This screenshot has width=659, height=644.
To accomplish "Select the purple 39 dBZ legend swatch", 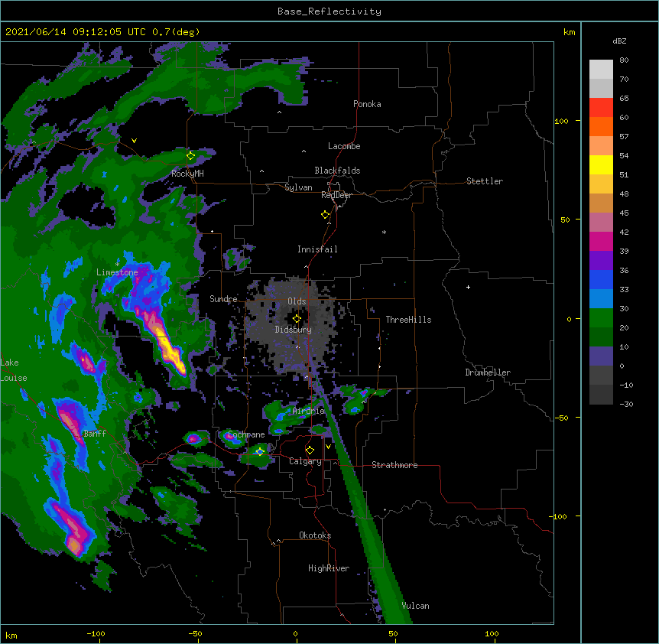I will 601,261.
